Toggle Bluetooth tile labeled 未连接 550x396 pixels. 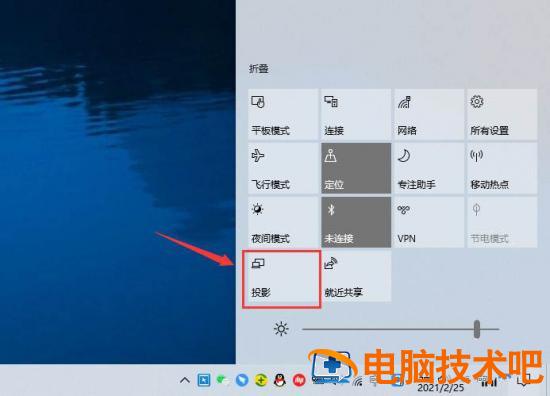[x=356, y=222]
